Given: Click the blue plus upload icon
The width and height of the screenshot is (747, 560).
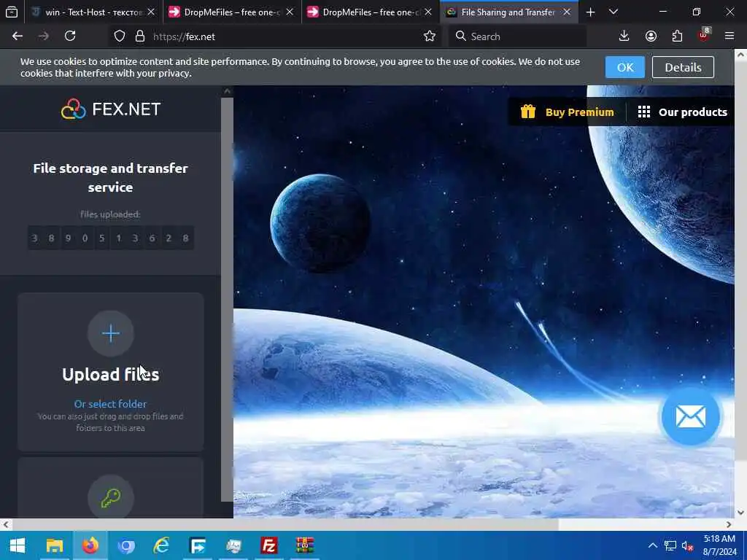Looking at the screenshot, I should (x=111, y=333).
